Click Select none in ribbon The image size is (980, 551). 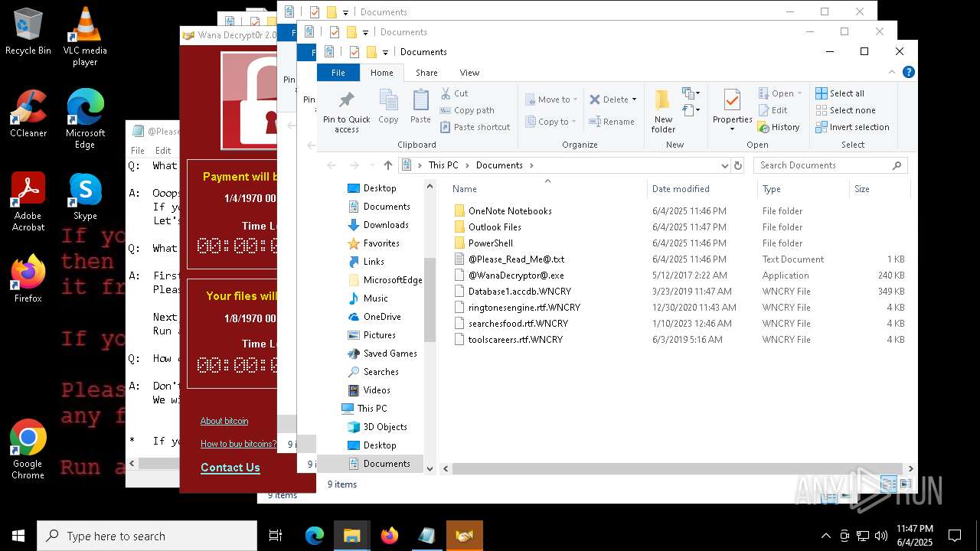click(845, 110)
